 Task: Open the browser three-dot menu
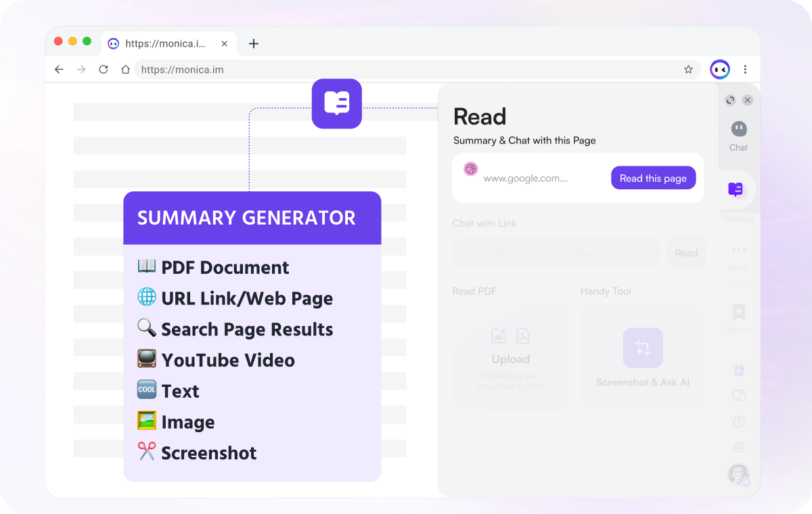(745, 70)
